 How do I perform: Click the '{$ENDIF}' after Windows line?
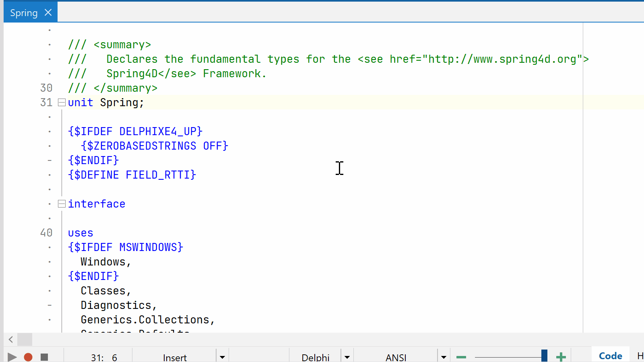click(x=93, y=276)
